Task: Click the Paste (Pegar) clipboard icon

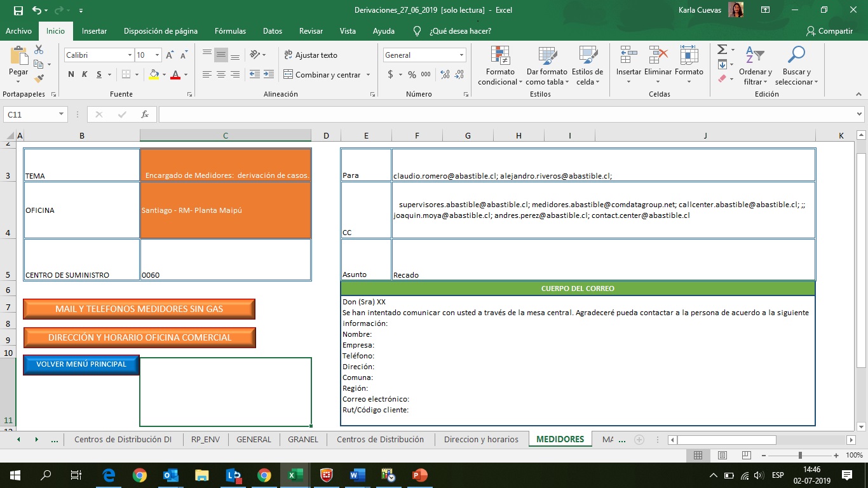Action: (18, 56)
